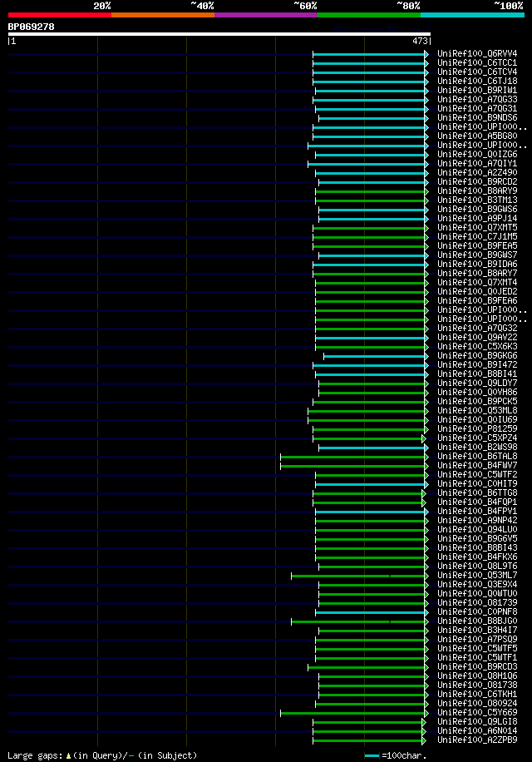Click the green alignment bar for UniRef100_C5Y669

(x=353, y=713)
